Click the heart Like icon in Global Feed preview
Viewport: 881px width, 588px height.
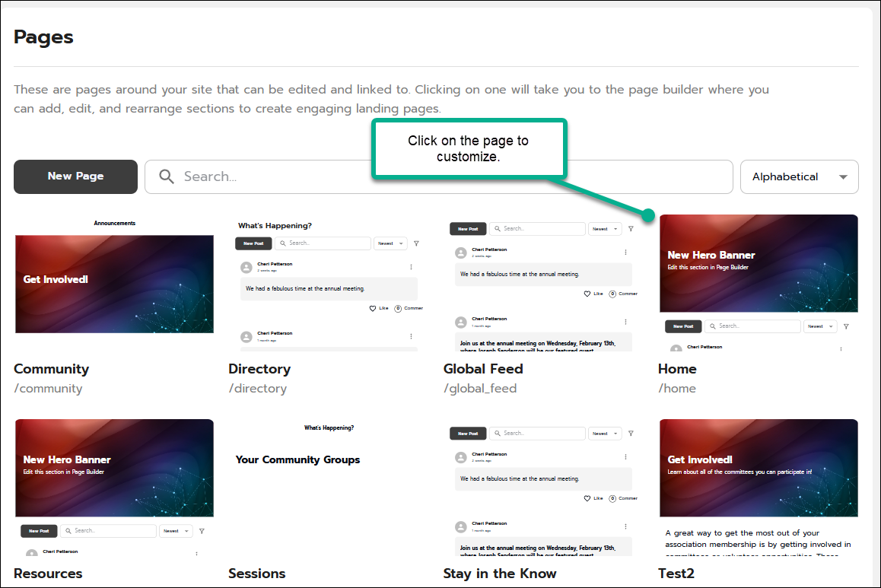click(x=587, y=294)
